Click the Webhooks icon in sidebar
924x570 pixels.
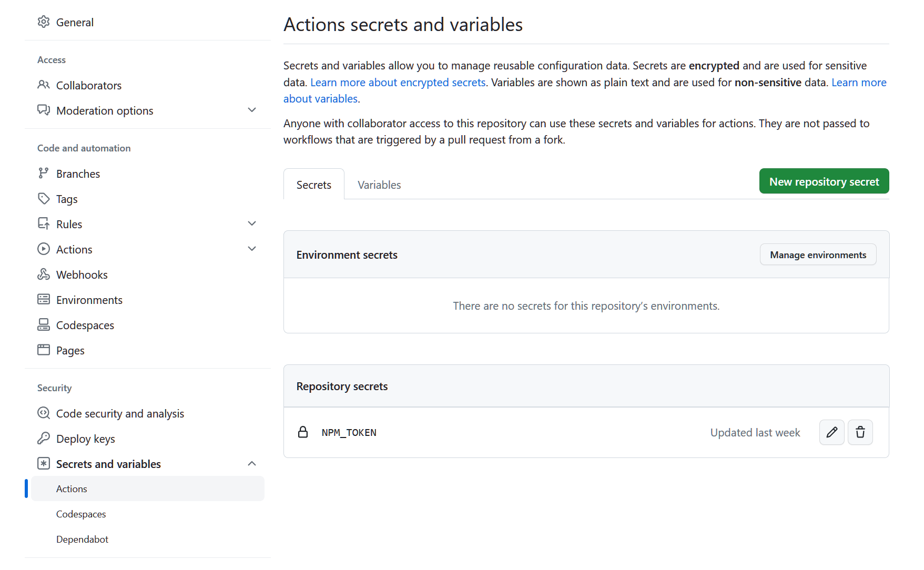pos(44,274)
